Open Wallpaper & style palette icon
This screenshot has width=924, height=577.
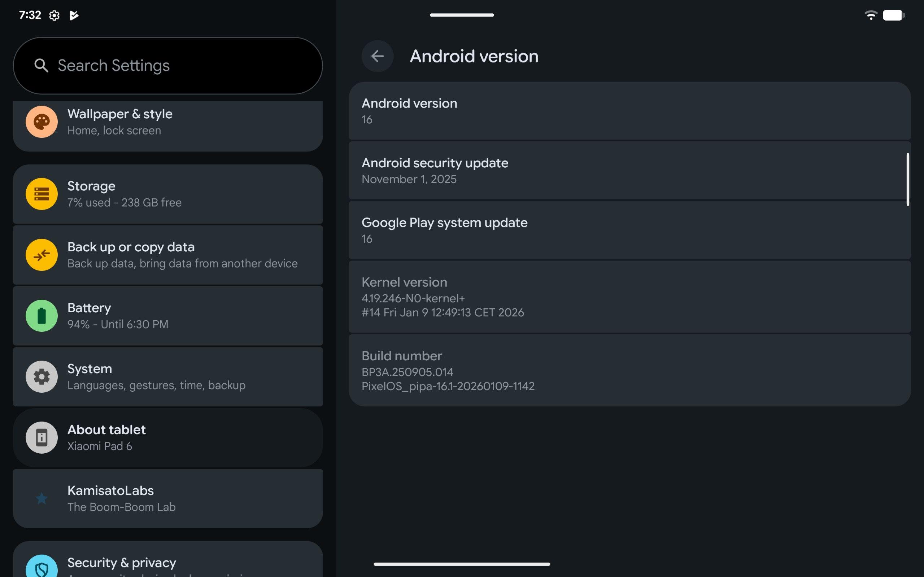click(x=42, y=122)
